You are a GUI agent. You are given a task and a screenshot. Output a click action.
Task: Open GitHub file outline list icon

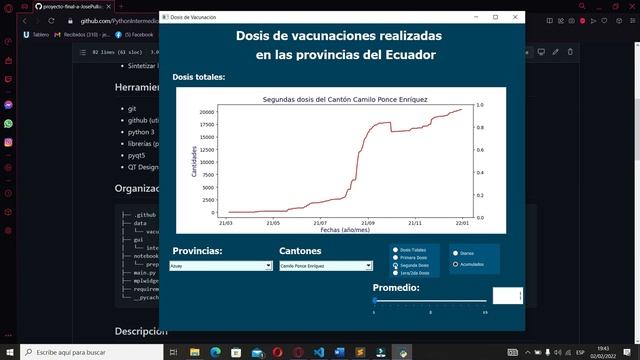click(x=83, y=52)
